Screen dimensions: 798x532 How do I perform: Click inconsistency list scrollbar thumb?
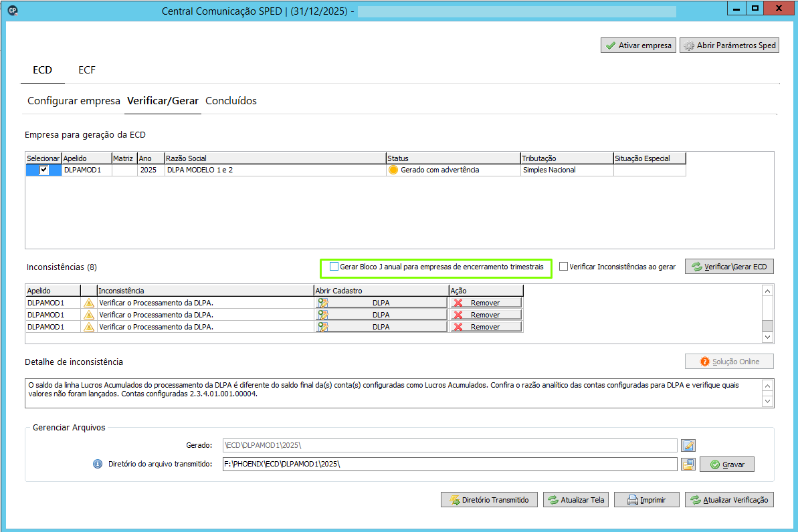[767, 325]
